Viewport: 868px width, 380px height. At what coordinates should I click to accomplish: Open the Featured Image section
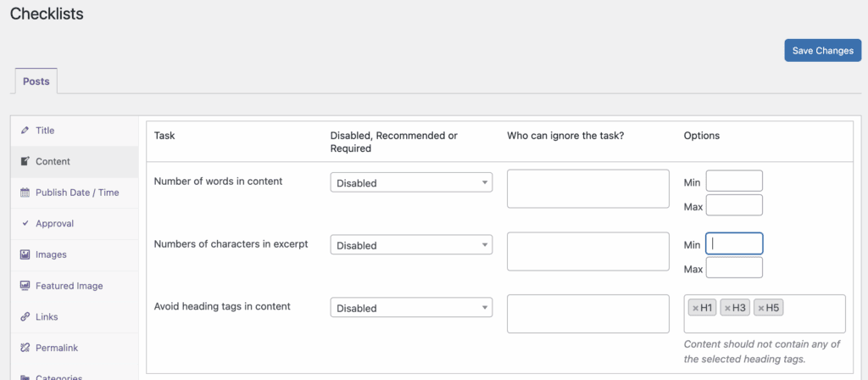point(75,286)
